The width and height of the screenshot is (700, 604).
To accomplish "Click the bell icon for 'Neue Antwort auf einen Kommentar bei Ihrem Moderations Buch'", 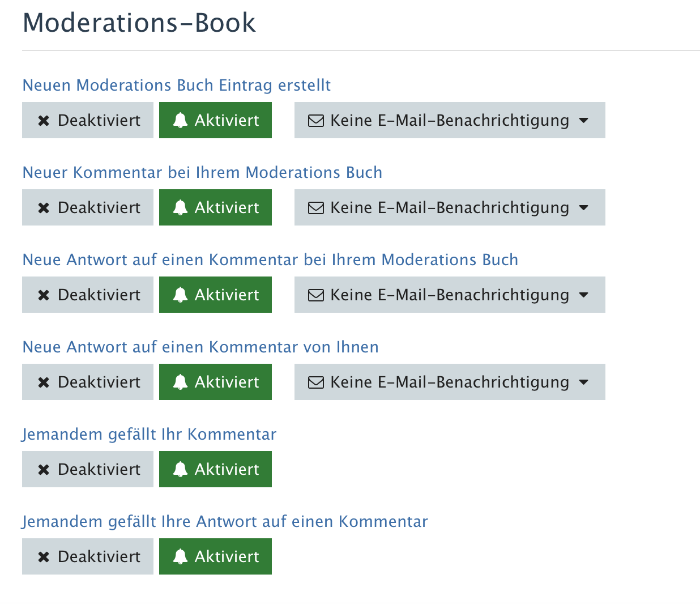I will coord(180,295).
